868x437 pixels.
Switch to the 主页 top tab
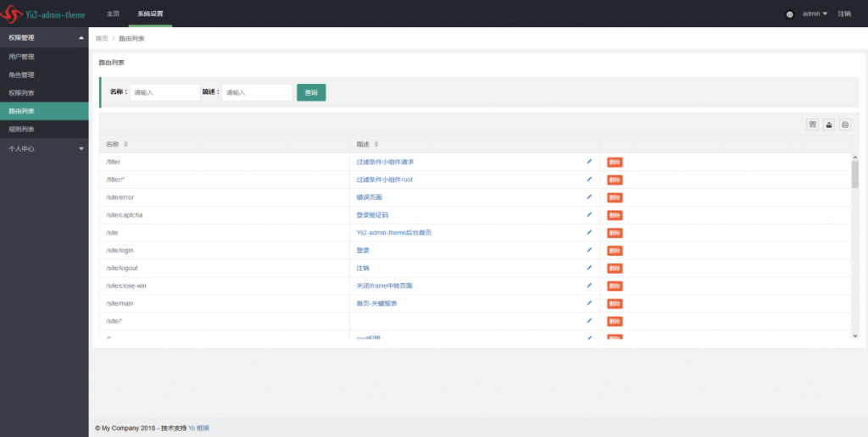click(x=113, y=14)
